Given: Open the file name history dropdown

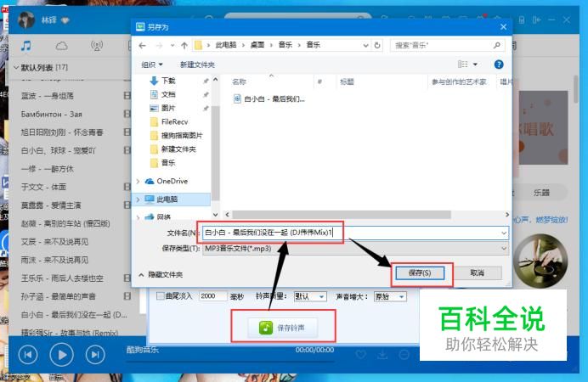Looking at the screenshot, I should (504, 233).
